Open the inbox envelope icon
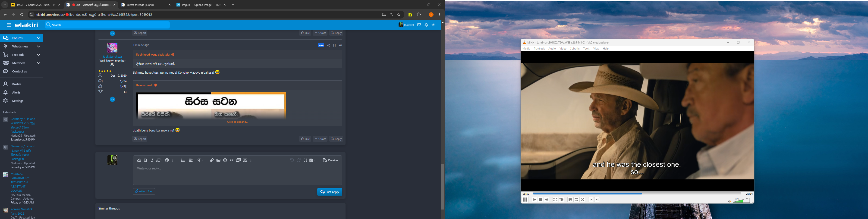Screen dimensions: 868x219 tap(419, 25)
